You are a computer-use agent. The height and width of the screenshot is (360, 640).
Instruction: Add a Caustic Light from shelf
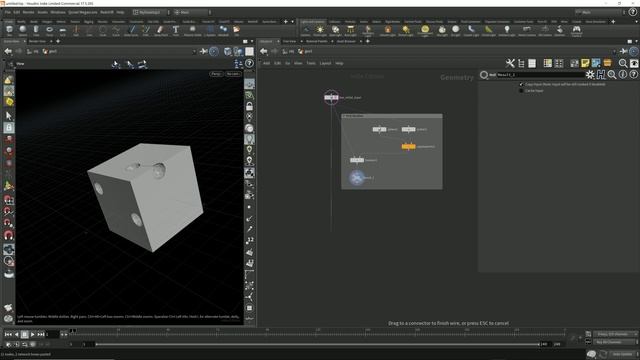tap(471, 30)
